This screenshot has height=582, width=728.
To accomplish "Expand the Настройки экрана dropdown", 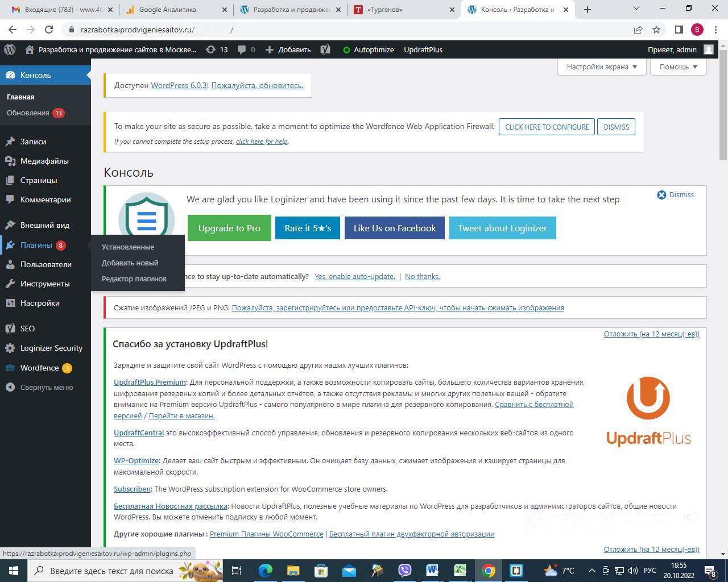I will (601, 66).
